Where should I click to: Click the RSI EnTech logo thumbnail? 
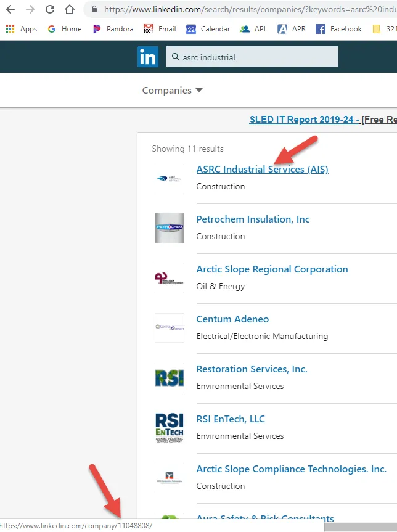pyautogui.click(x=170, y=427)
